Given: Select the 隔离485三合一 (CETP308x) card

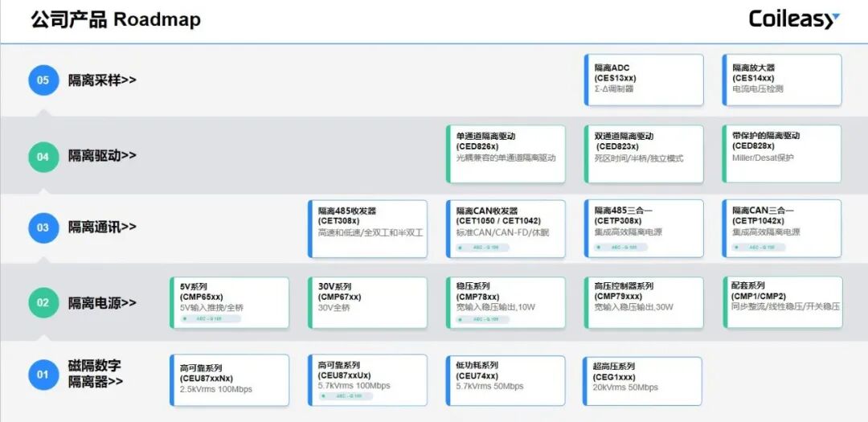Looking at the screenshot, I should coord(644,229).
